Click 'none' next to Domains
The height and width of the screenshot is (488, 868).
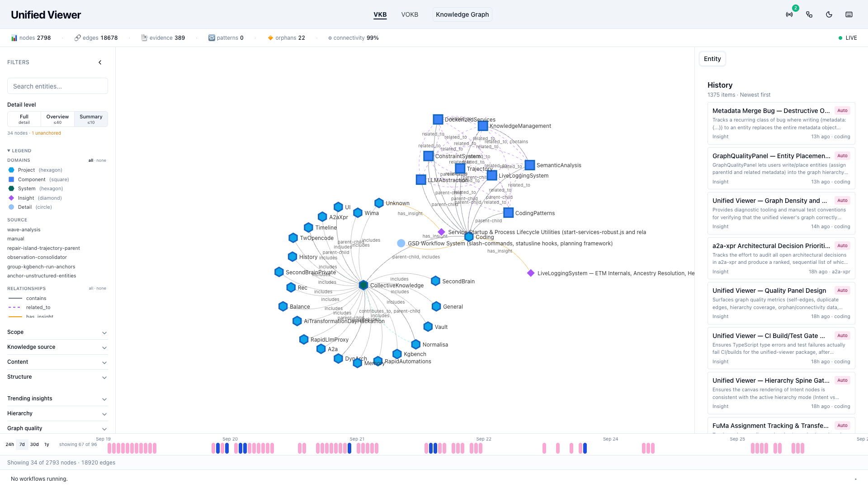pos(101,160)
